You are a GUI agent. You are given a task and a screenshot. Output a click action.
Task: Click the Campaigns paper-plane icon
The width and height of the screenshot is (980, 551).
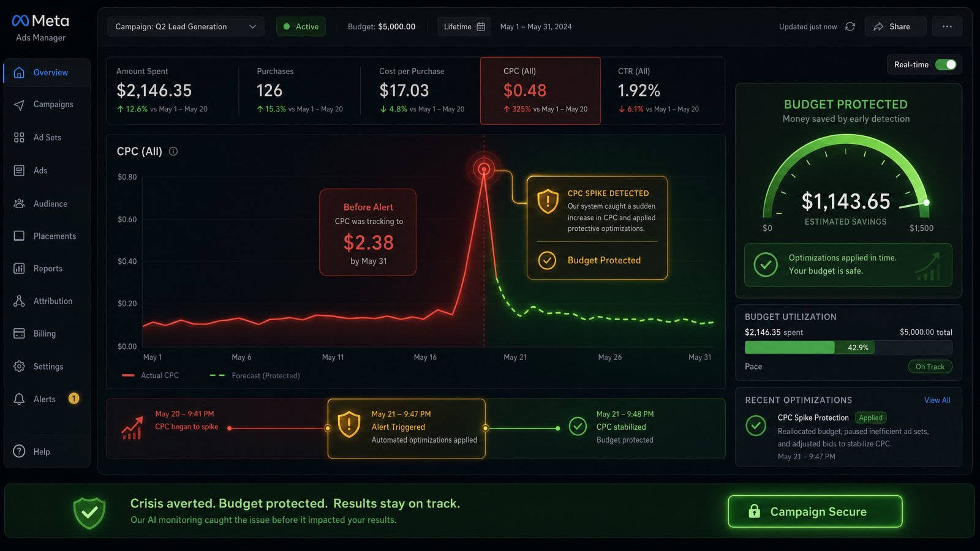(x=19, y=105)
